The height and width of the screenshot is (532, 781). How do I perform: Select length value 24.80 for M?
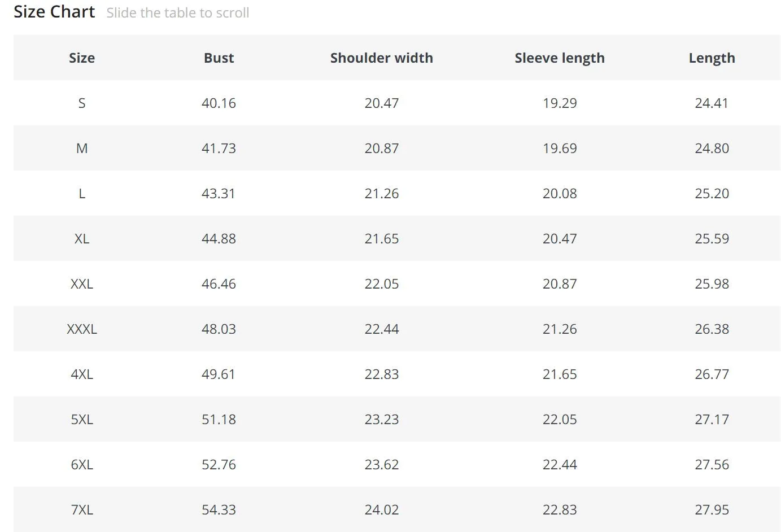click(x=712, y=148)
